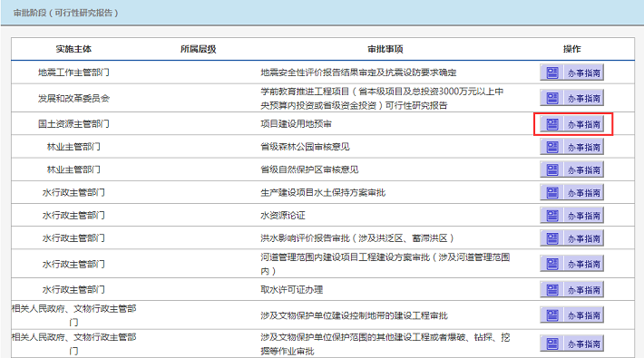
Task: Open 办事指南 for 地震安全性评价报告结果审定 row
Action: point(571,73)
